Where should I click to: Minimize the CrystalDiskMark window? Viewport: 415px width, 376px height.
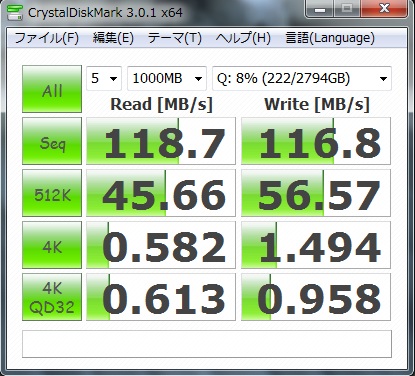(x=320, y=9)
